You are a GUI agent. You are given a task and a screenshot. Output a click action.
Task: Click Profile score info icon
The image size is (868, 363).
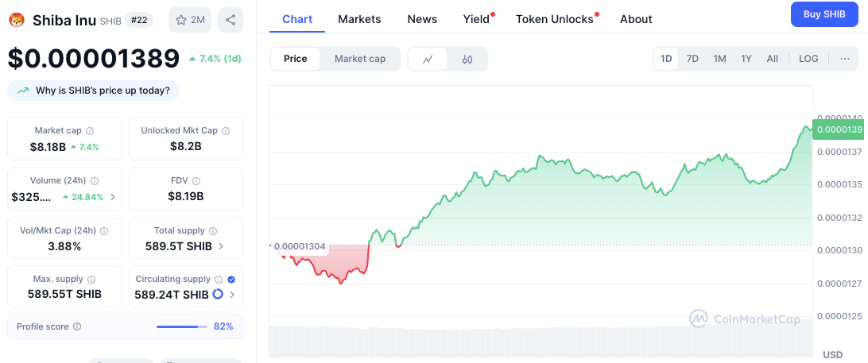click(77, 326)
